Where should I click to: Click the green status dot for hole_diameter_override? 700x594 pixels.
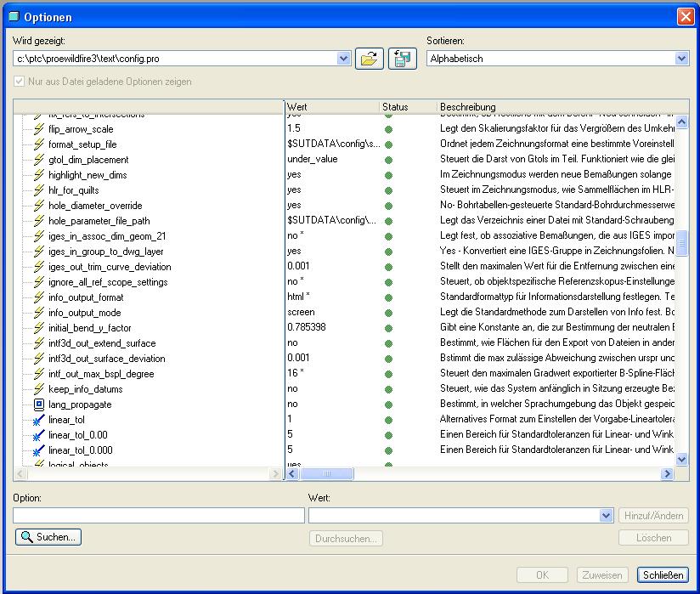(389, 206)
